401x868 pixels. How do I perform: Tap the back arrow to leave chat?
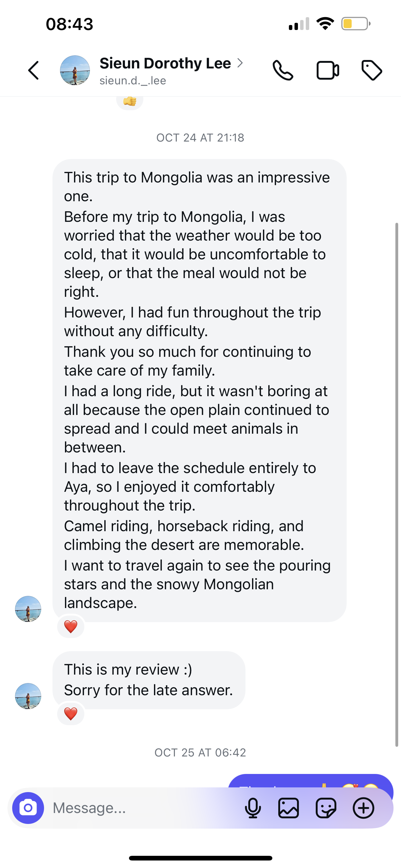(33, 70)
